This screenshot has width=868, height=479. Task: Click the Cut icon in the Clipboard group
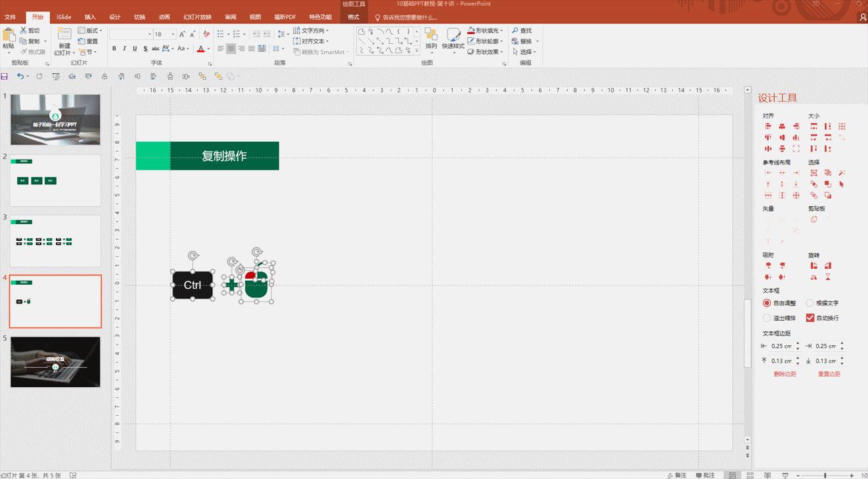(30, 30)
